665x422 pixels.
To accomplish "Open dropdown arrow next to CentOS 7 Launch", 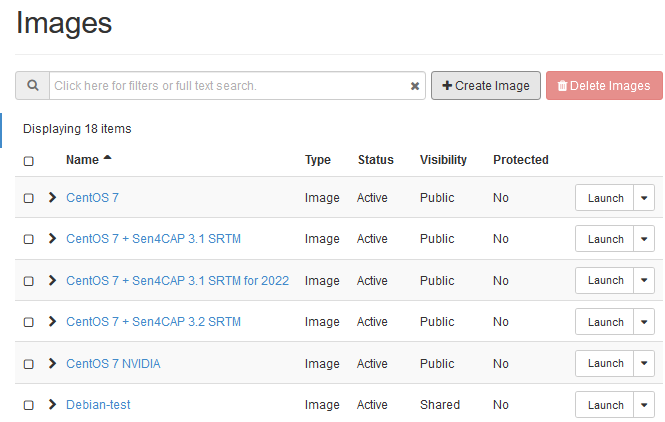I will 644,198.
